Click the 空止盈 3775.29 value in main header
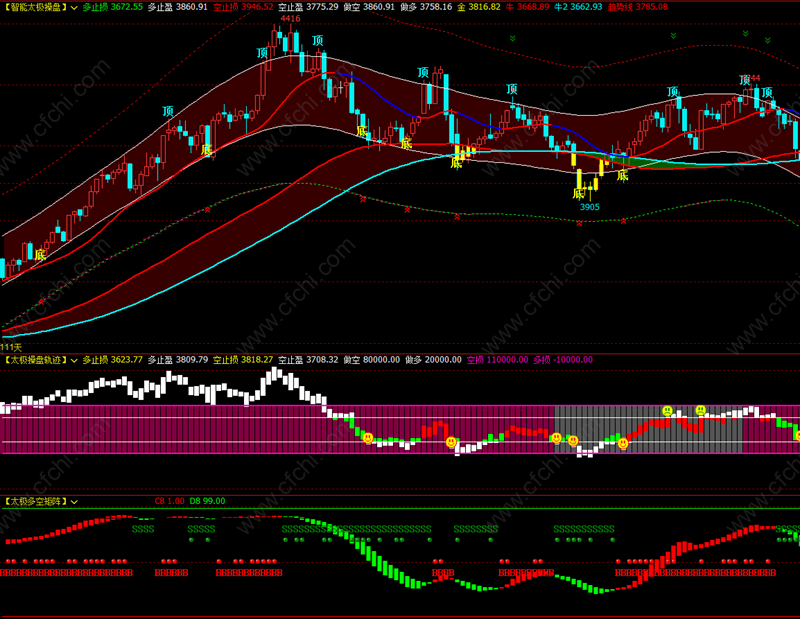The height and width of the screenshot is (619, 800). (308, 7)
